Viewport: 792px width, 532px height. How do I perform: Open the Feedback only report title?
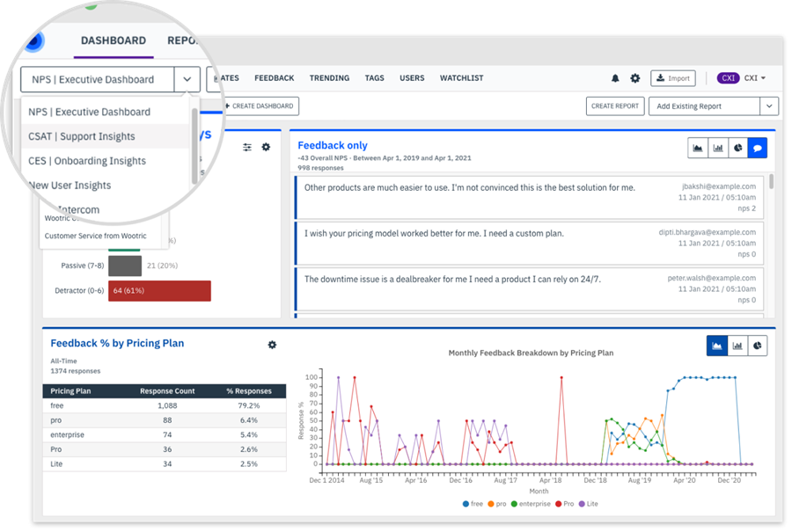(x=333, y=145)
